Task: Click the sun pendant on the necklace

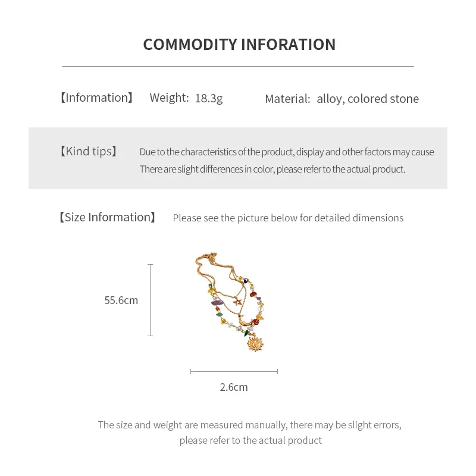Action: click(255, 343)
